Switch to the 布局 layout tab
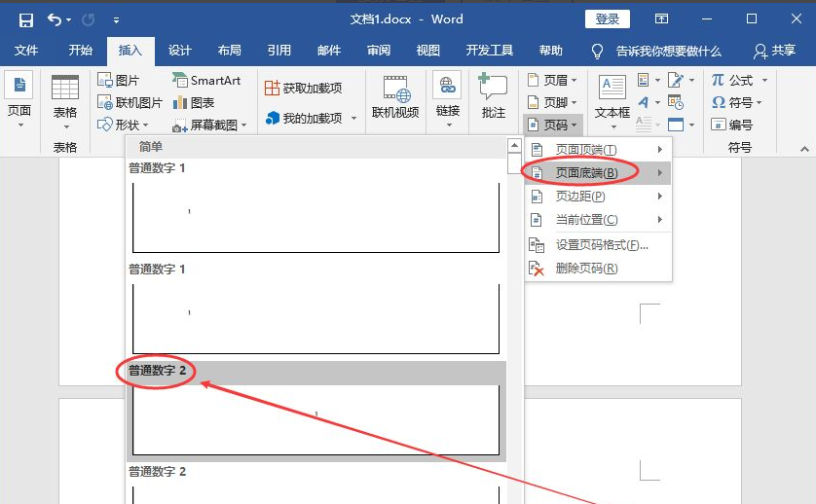Screen dimensions: 816x504 [x=230, y=51]
